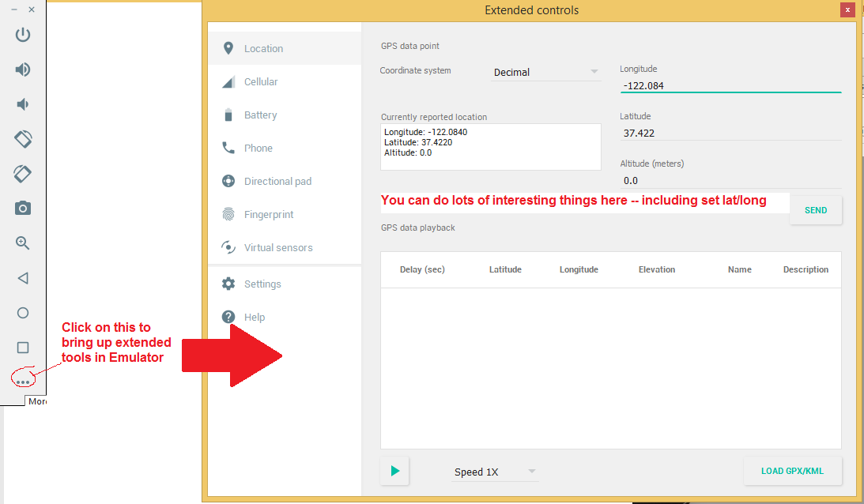Rotate the emulator left with rotate icon

(x=23, y=139)
